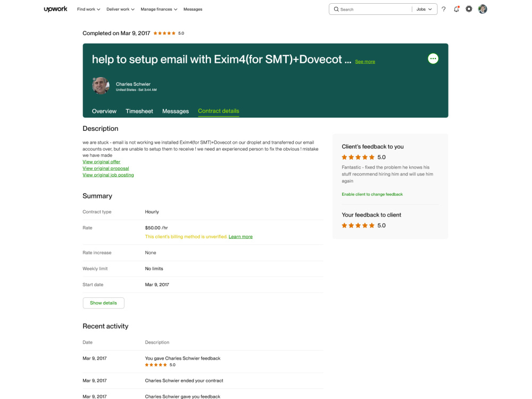
Task: Expand the Deliver work dropdown
Action: coord(120,9)
